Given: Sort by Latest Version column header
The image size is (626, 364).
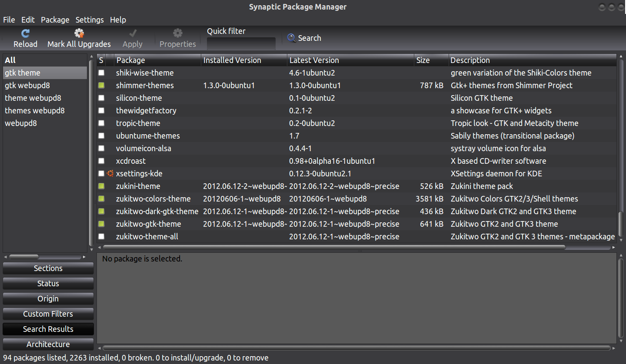Looking at the screenshot, I should pyautogui.click(x=350, y=60).
